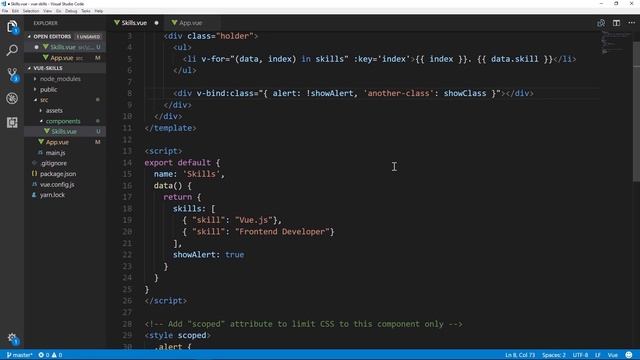Open the File menu
The height and width of the screenshot is (360, 640).
tap(5, 11)
